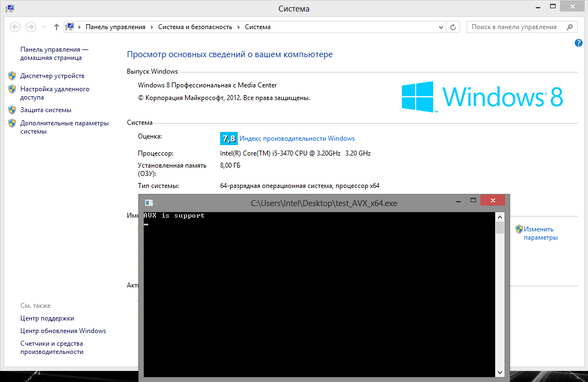Click 'AVX is support' console output
The image size is (588, 382).
pos(175,215)
